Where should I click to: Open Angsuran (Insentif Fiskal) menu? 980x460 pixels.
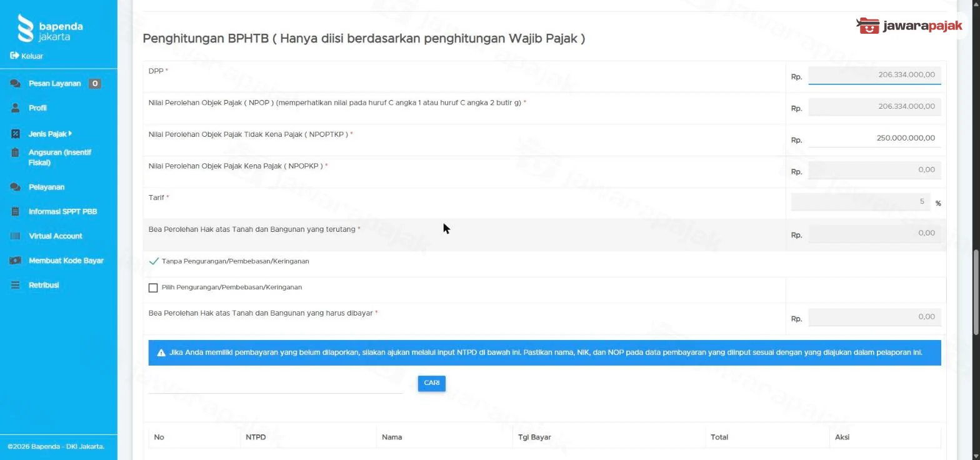pyautogui.click(x=60, y=157)
